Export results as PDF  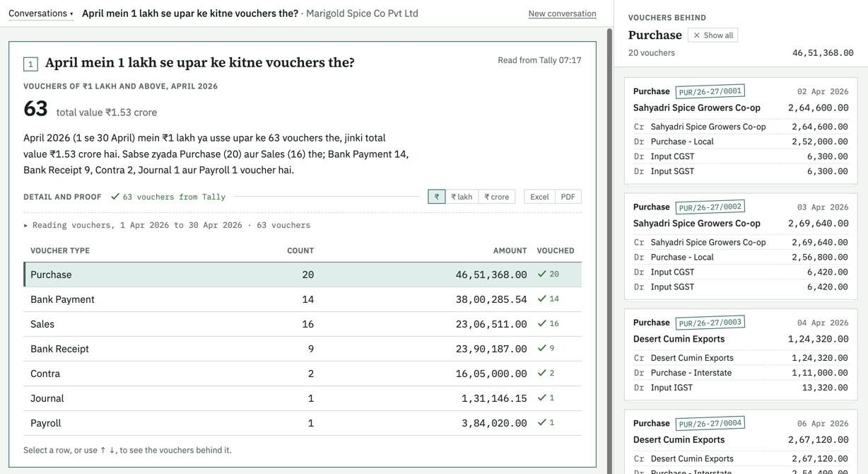568,197
